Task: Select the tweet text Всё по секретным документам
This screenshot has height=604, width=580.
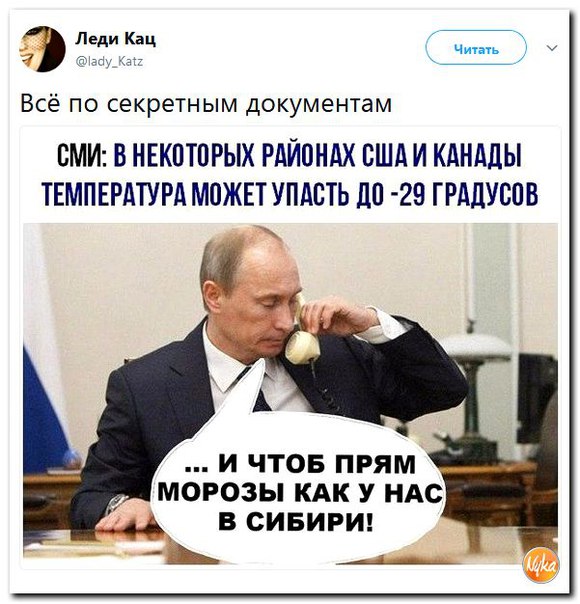Action: pos(206,104)
